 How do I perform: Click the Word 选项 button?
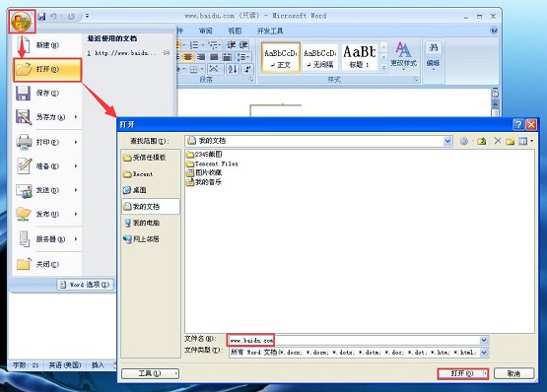85,285
